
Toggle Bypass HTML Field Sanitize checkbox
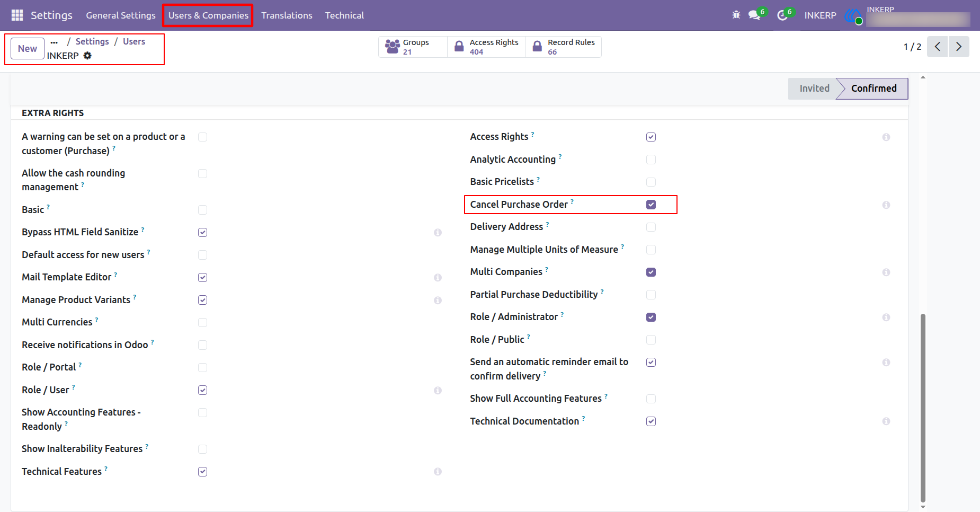pos(202,233)
